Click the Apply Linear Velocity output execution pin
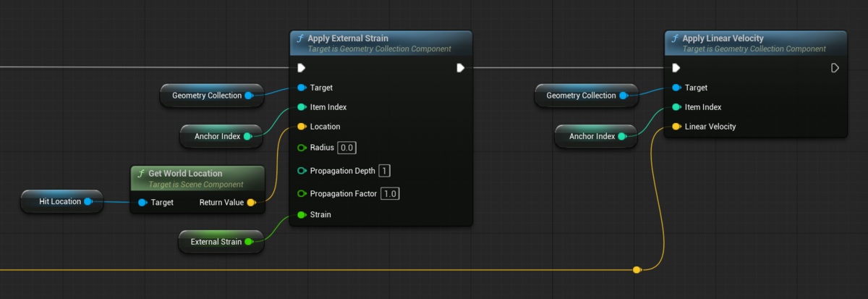Viewport: 868px width, 299px height. click(x=835, y=68)
